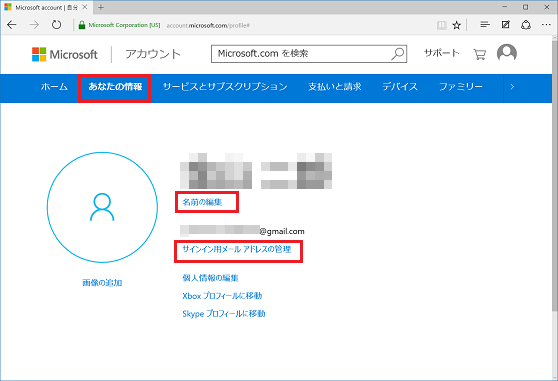Click the Make a Web Note icon
The width and height of the screenshot is (558, 381).
[x=505, y=24]
